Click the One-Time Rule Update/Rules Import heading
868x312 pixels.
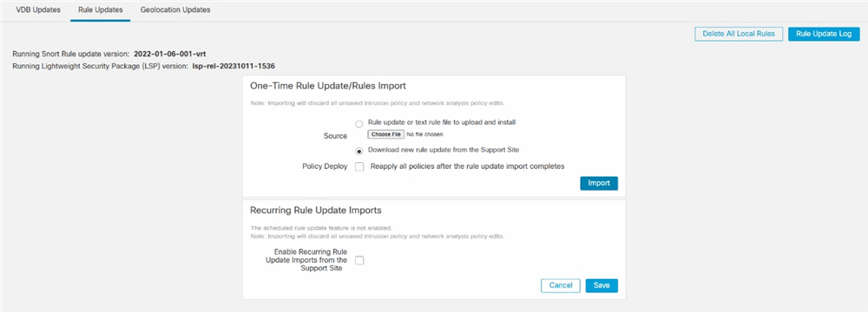(x=328, y=87)
